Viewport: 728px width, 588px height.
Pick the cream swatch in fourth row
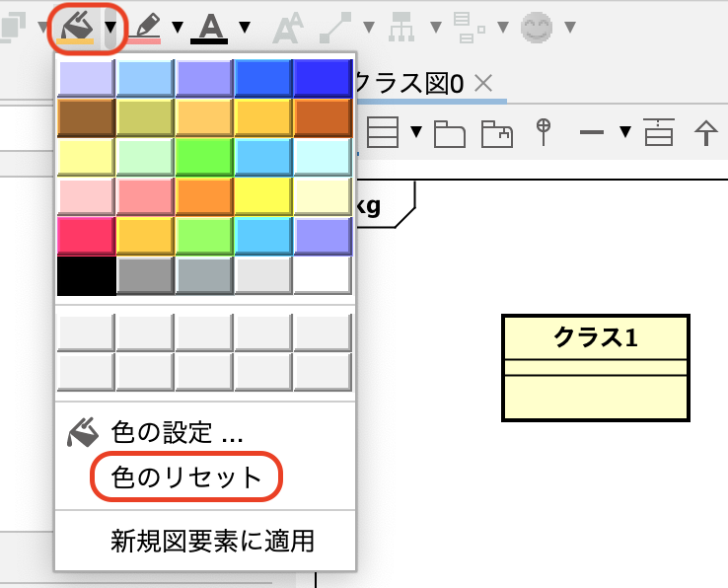point(323,196)
